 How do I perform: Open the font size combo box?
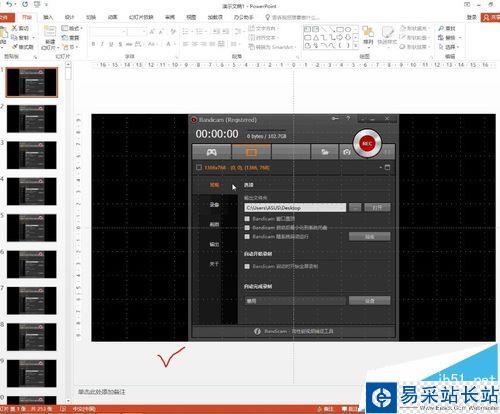[x=137, y=32]
